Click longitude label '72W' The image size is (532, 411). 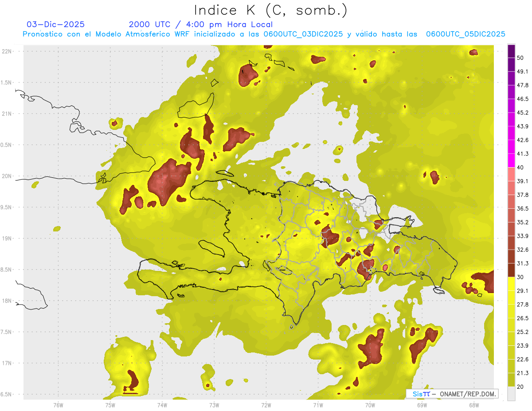(x=266, y=405)
